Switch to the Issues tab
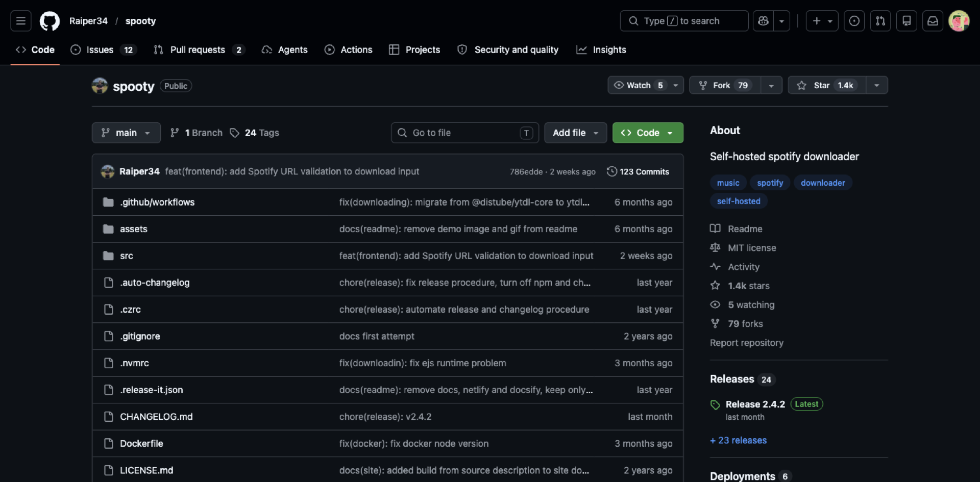The image size is (980, 482). [x=104, y=49]
